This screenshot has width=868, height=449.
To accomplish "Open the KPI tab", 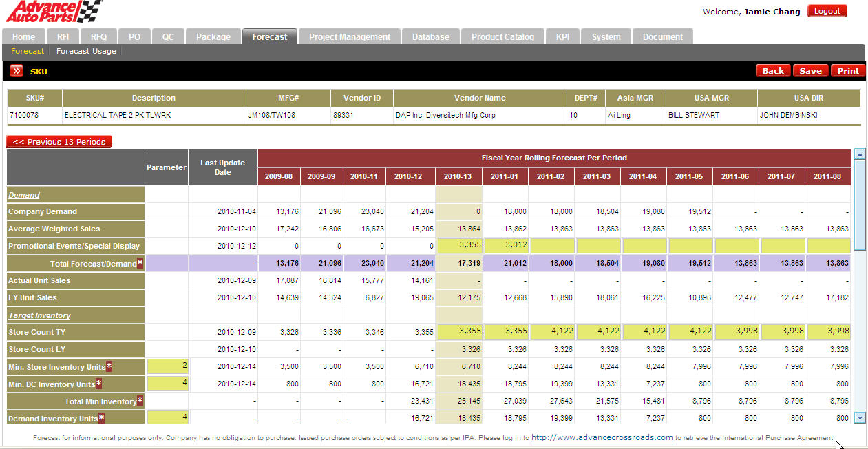I will tap(562, 37).
